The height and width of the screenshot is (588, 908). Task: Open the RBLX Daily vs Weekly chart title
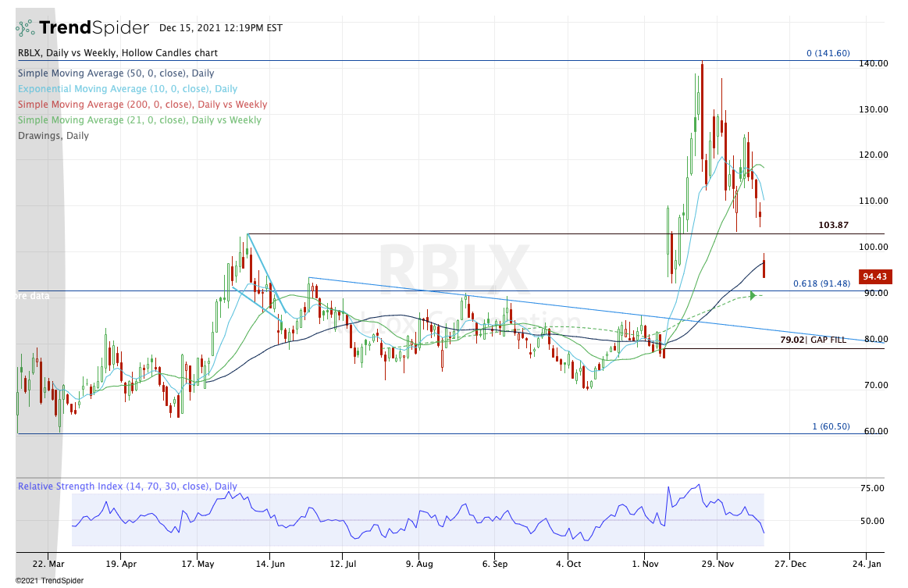(x=118, y=53)
